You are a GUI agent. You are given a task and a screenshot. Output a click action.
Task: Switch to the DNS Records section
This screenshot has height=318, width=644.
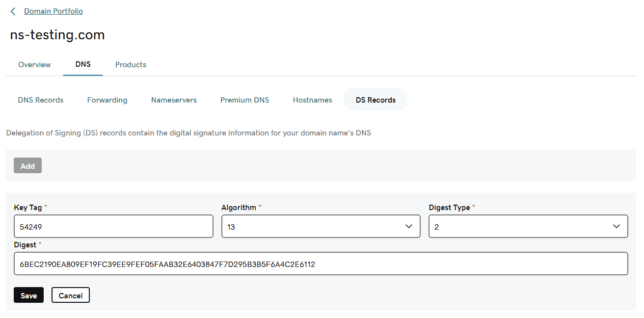pos(41,100)
